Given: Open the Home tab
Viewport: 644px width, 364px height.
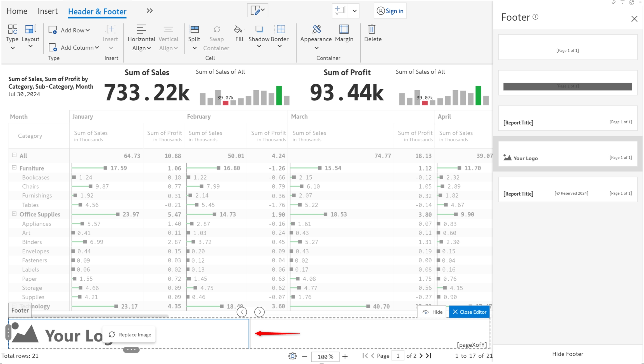Looking at the screenshot, I should 17,11.
